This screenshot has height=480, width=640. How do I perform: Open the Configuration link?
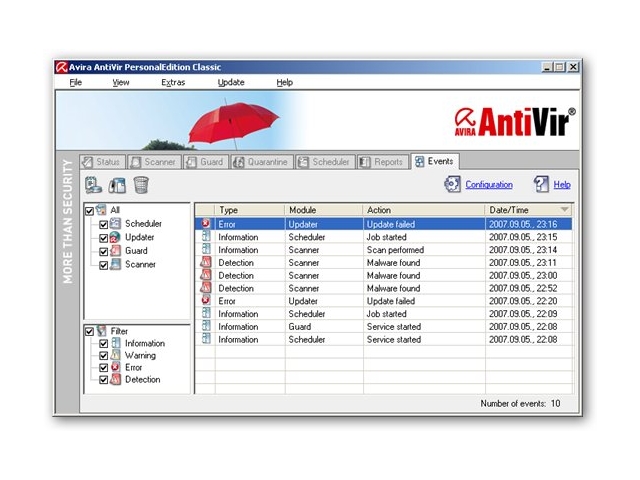[x=489, y=184]
